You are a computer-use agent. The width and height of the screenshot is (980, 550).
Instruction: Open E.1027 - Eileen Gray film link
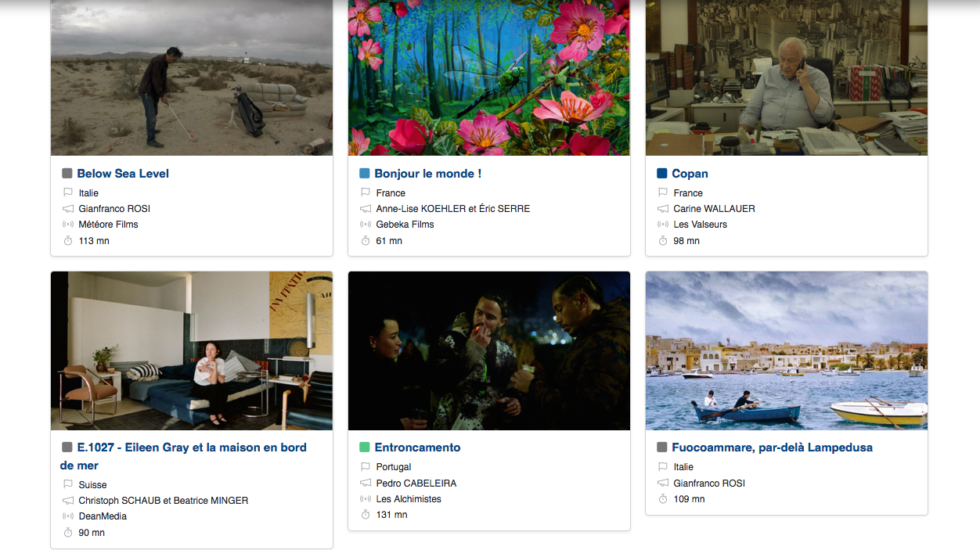(x=184, y=456)
